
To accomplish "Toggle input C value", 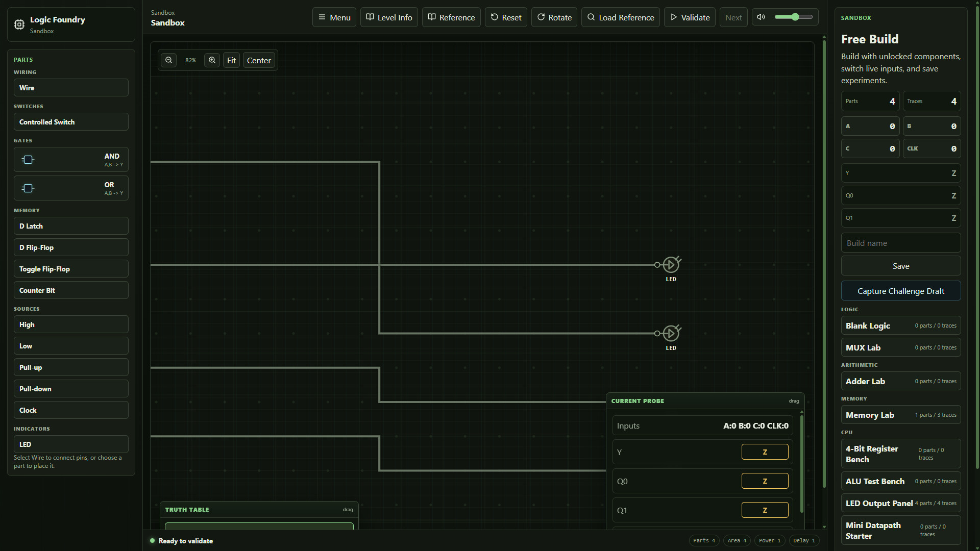I will [870, 148].
